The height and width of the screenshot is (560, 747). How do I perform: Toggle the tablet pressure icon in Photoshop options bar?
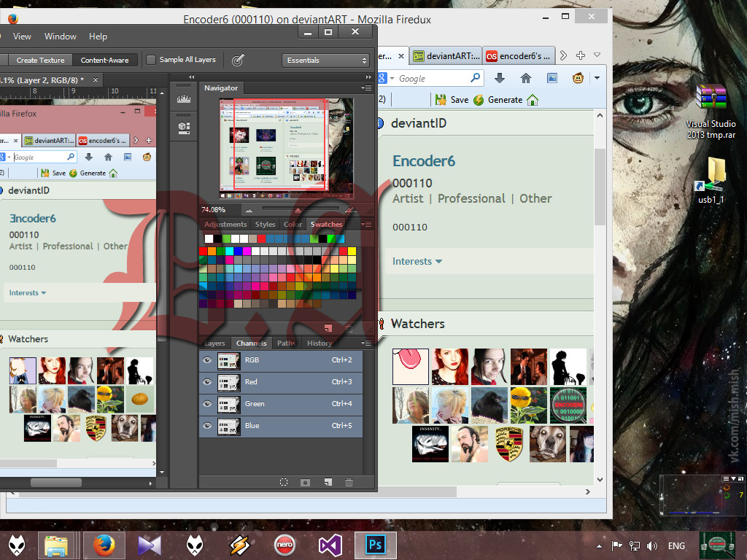pyautogui.click(x=238, y=60)
